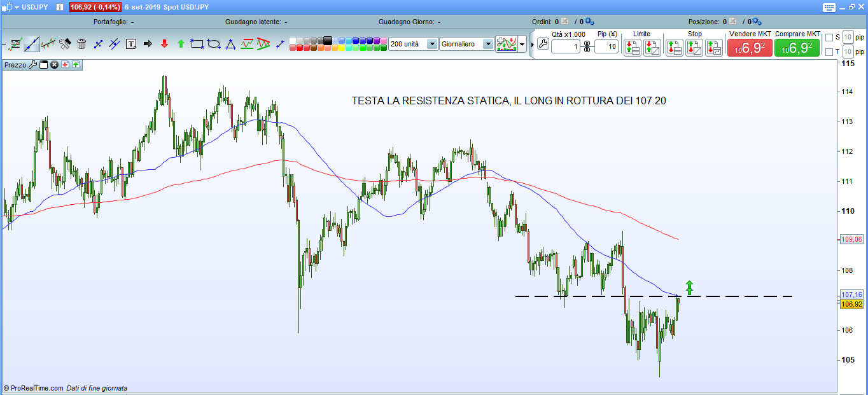
Task: Toggle the quantity-pip chain link
Action: (587, 46)
